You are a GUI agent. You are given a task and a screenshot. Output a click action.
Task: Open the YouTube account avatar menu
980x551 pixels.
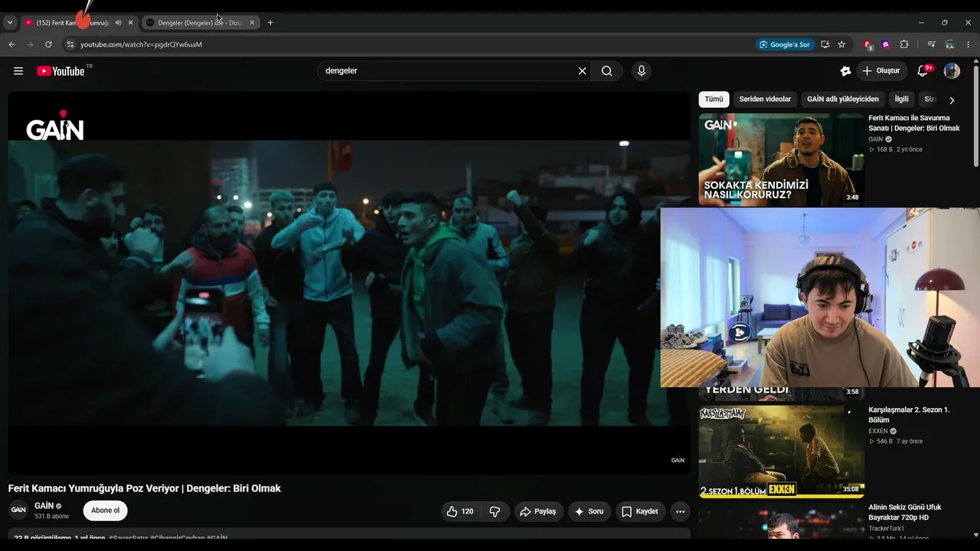[952, 71]
